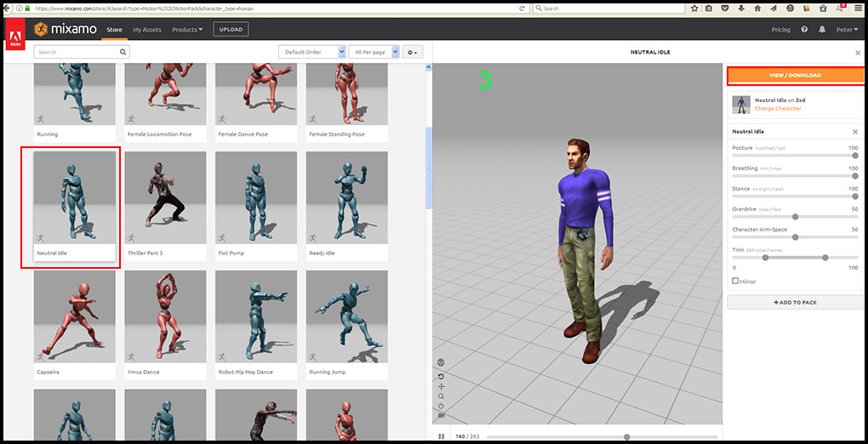This screenshot has width=868, height=444.
Task: Remove Neutral Idle settings with X
Action: tap(855, 132)
